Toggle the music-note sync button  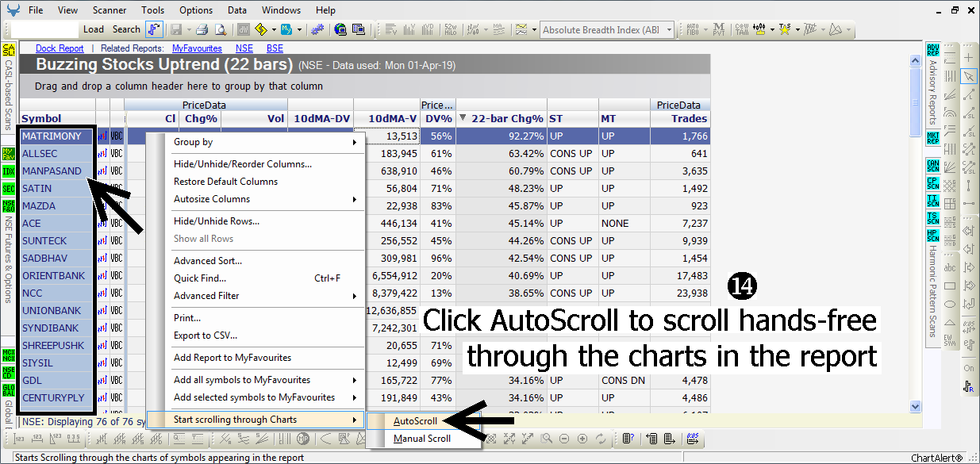click(156, 29)
